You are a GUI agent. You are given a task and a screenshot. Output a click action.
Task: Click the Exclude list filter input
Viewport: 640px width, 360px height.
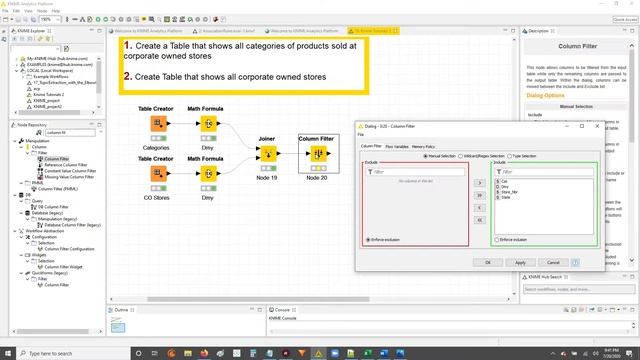pos(415,172)
